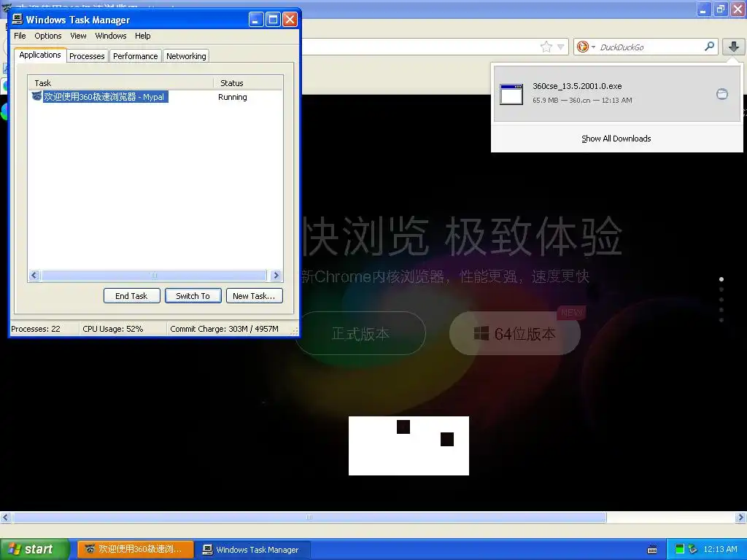Click the Windows Task Manager taskbar button
This screenshot has height=560, width=747.
[x=253, y=549]
